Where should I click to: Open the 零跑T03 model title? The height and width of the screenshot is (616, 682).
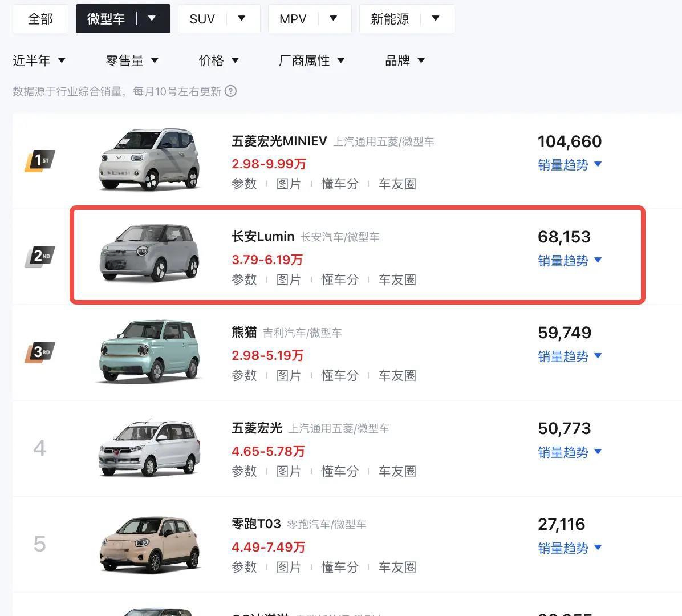[256, 524]
